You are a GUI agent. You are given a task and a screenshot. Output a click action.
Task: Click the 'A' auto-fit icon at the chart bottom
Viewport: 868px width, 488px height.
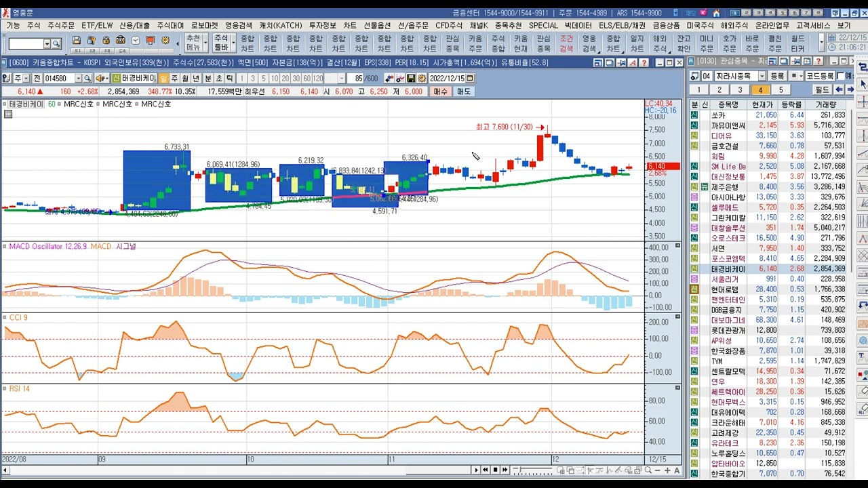[x=677, y=470]
